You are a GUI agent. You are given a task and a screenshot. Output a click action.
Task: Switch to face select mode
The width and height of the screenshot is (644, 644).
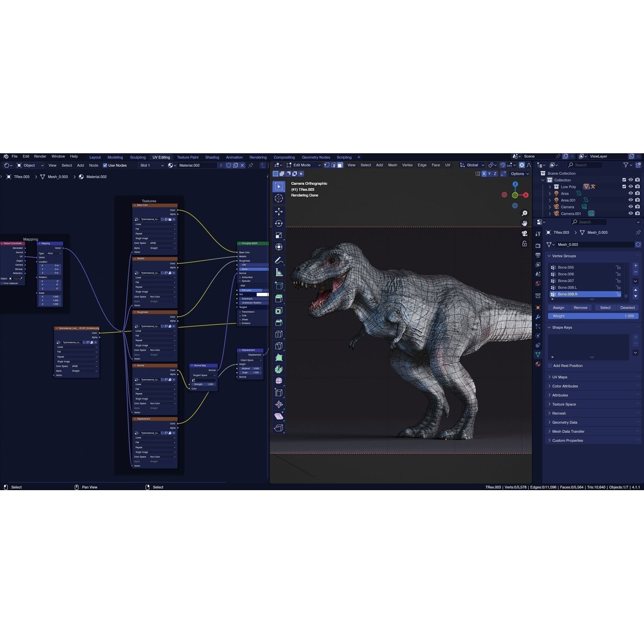pyautogui.click(x=340, y=165)
